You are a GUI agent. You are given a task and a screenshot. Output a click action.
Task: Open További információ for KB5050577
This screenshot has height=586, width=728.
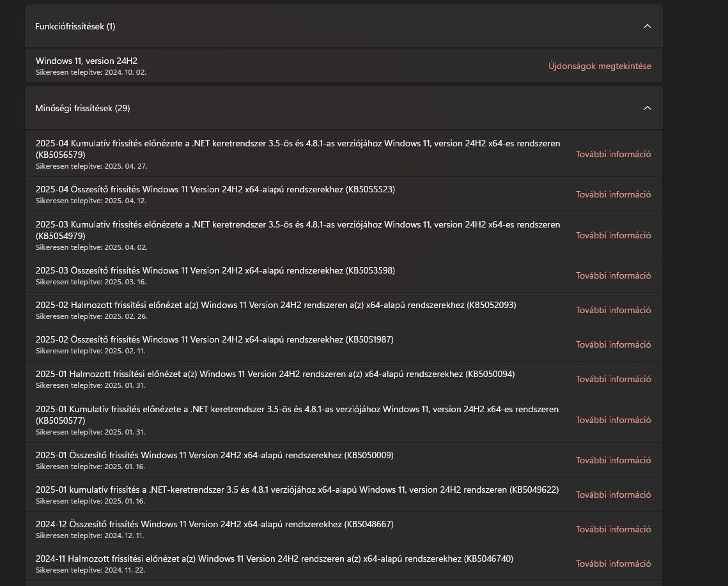613,420
